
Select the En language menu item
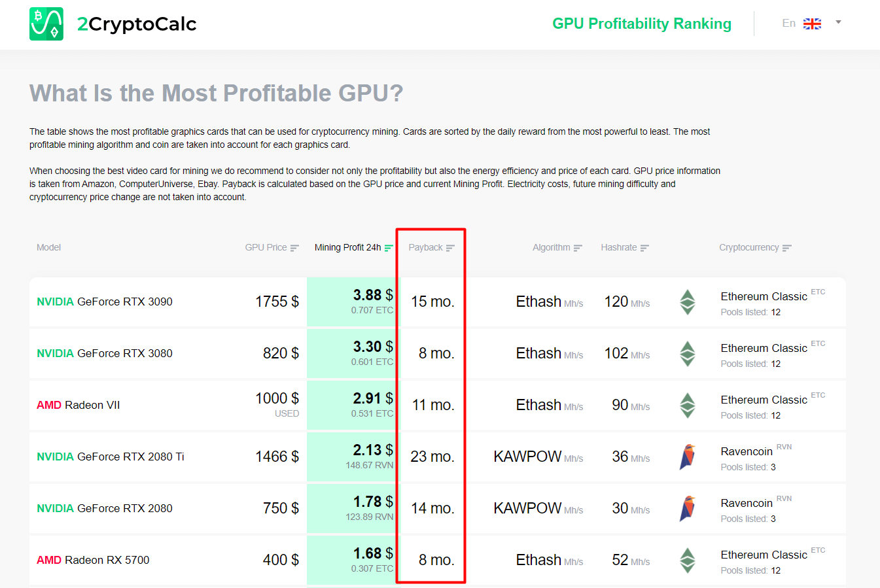tap(789, 23)
